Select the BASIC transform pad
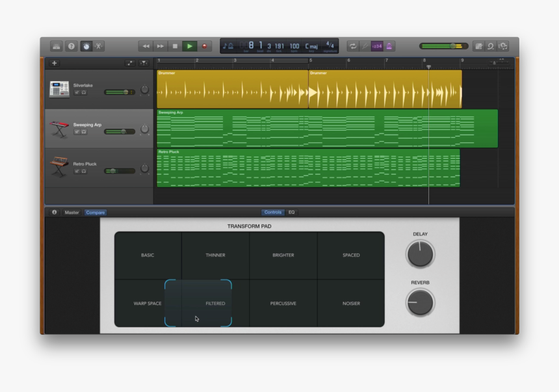 (148, 255)
